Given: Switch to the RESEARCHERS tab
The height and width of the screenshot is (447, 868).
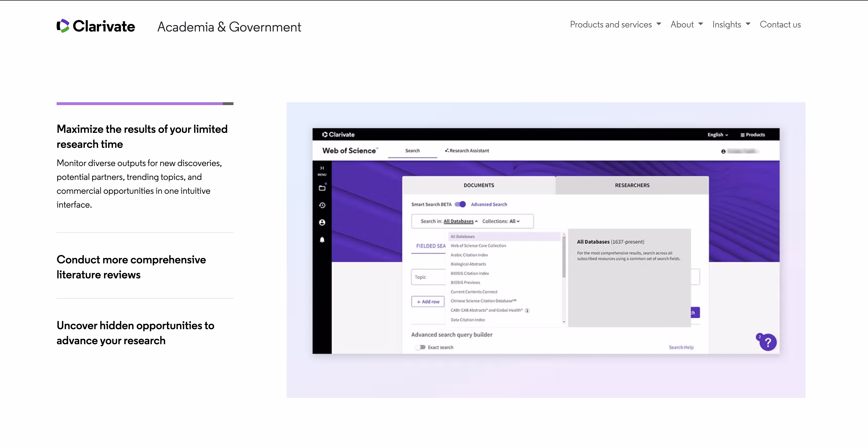Looking at the screenshot, I should point(632,185).
